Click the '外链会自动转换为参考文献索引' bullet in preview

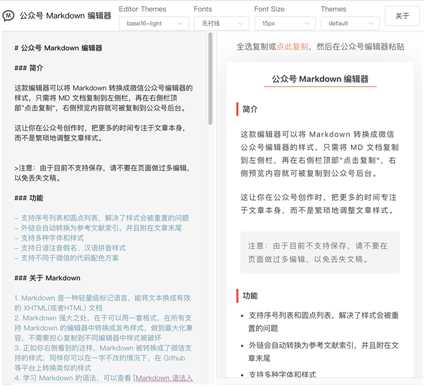pyautogui.click(x=323, y=352)
